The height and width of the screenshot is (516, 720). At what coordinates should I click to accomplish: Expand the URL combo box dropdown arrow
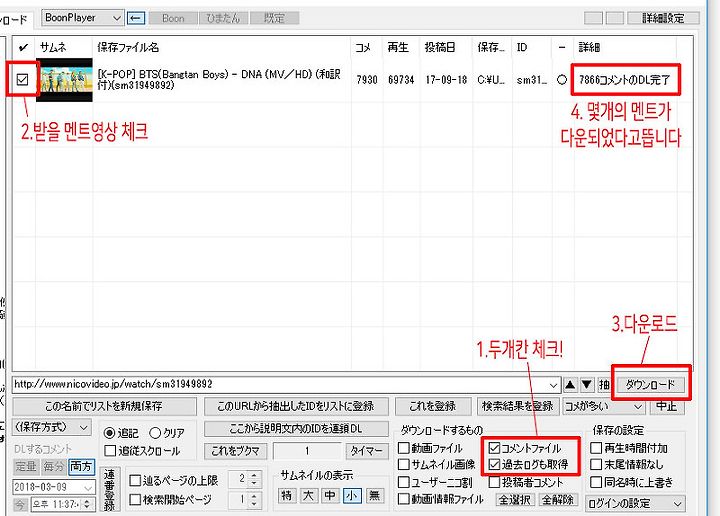pyautogui.click(x=553, y=385)
